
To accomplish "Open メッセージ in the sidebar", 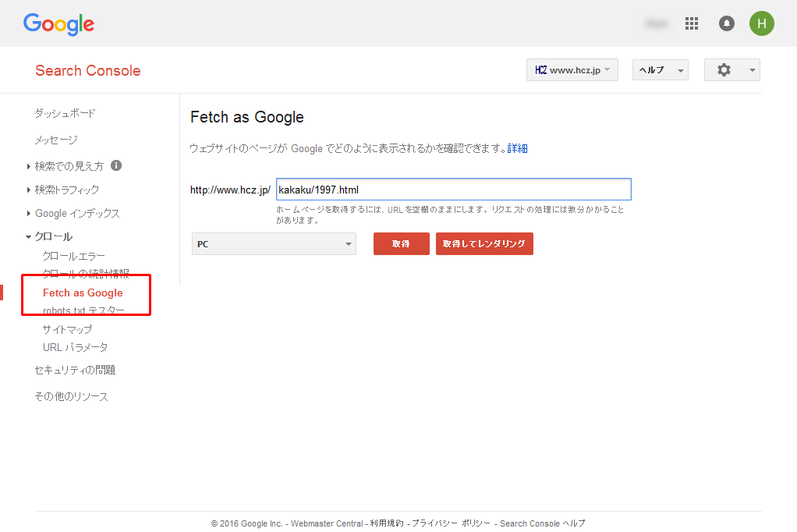I will (56, 140).
